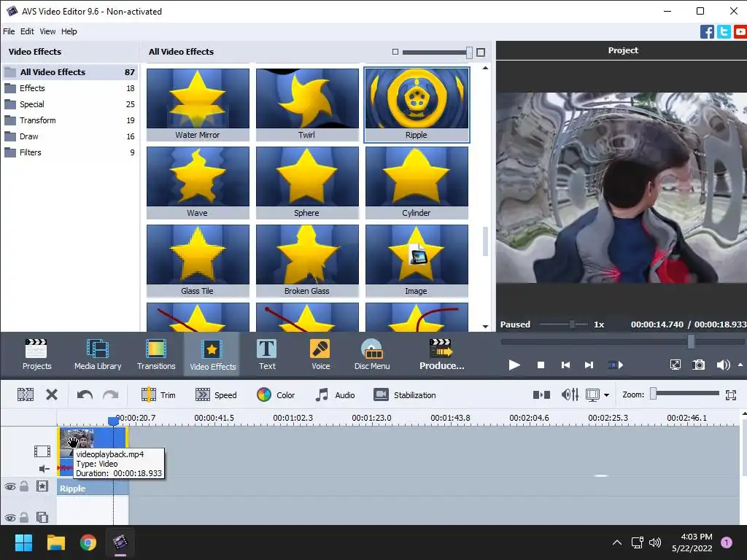
Task: Click the large thumbnails size icon
Action: [x=481, y=52]
